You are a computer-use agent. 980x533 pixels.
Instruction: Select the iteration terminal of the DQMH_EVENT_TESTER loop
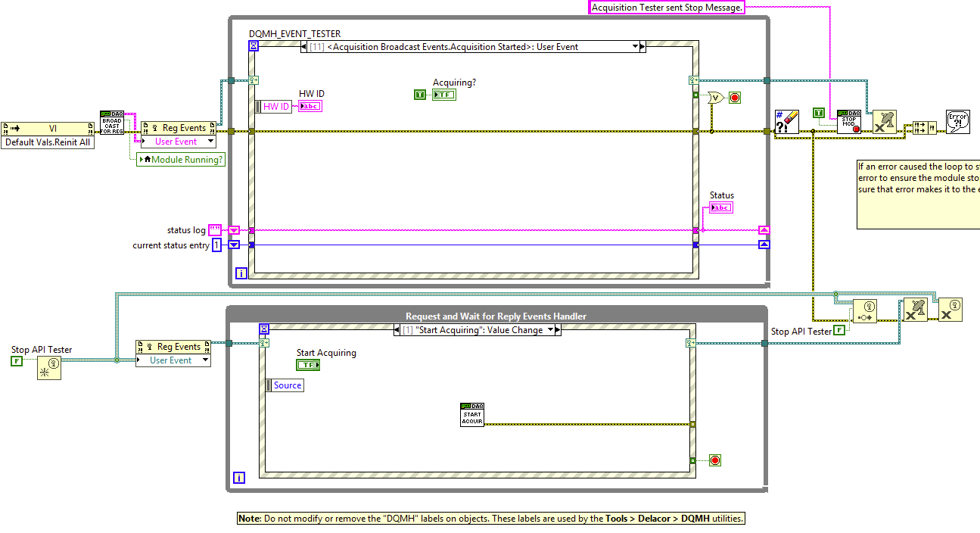tap(241, 273)
